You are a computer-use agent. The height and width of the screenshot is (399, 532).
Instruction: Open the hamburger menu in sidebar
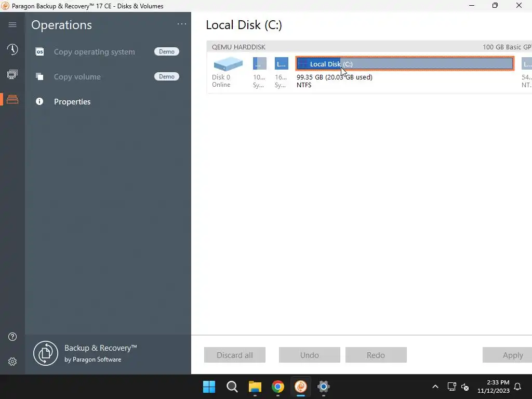pyautogui.click(x=12, y=24)
